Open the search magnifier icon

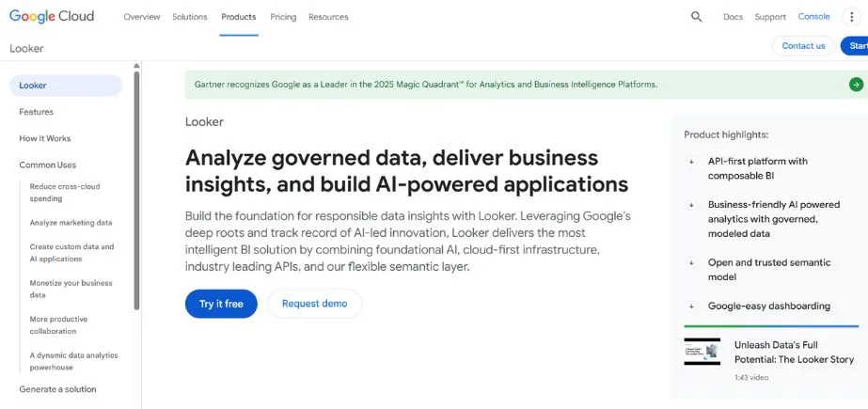(697, 17)
